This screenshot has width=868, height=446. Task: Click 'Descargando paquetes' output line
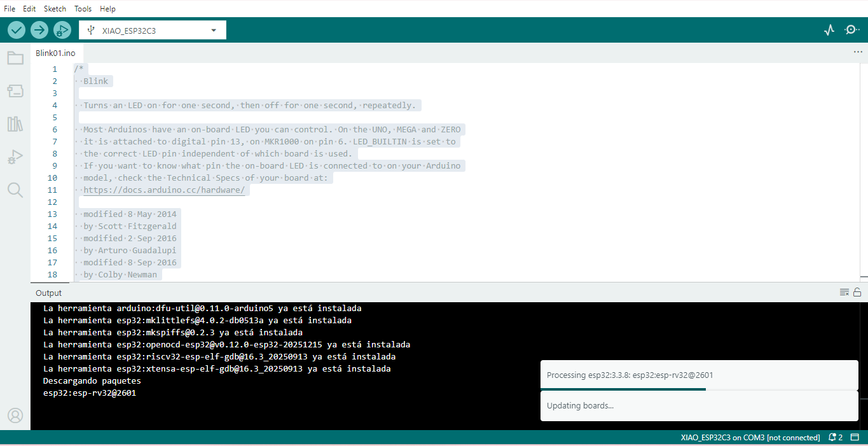point(92,380)
